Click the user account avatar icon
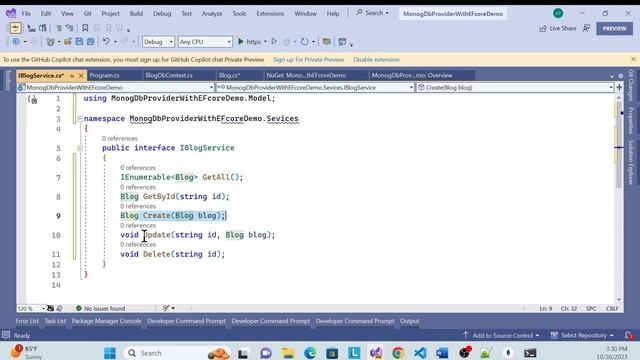 [558, 13]
